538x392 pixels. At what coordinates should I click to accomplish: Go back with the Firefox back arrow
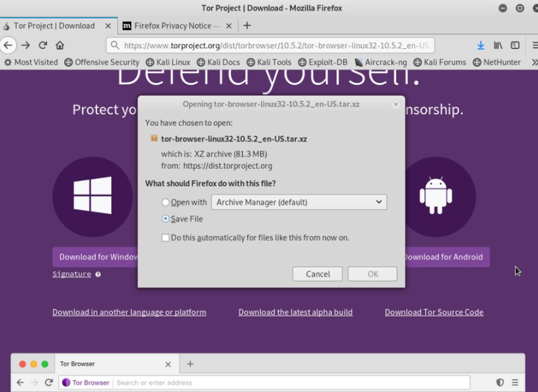pos(7,45)
